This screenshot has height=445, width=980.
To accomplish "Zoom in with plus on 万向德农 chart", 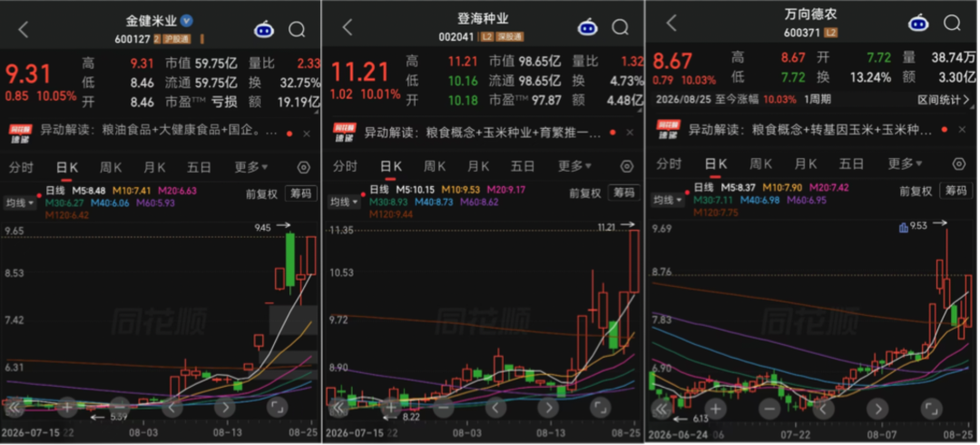I will click(x=716, y=410).
